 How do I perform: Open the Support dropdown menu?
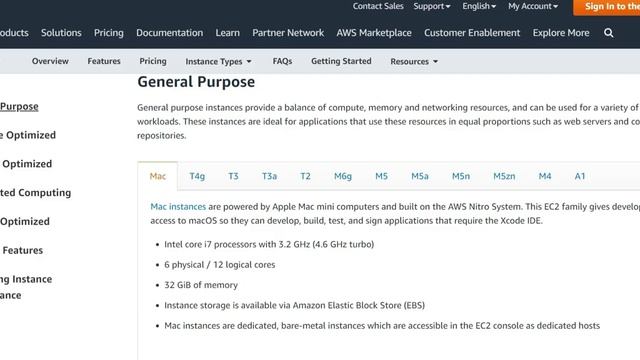431,6
